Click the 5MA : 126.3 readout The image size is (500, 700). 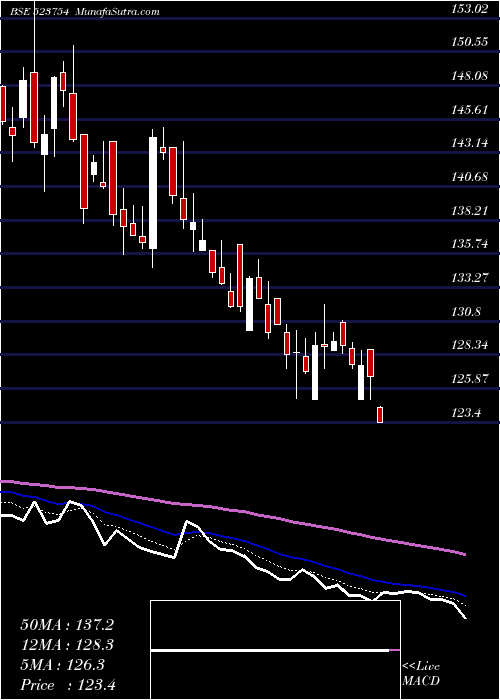pyautogui.click(x=62, y=665)
